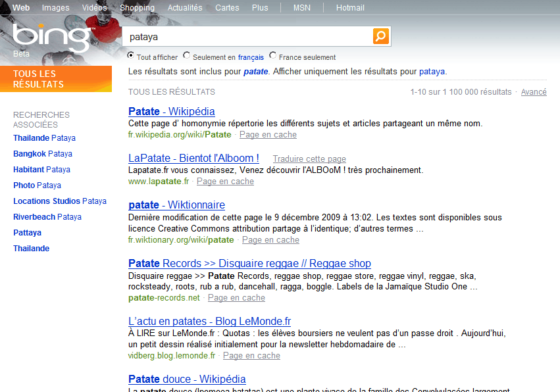Open 'Patate douce - Wikipédia' result

click(x=187, y=379)
